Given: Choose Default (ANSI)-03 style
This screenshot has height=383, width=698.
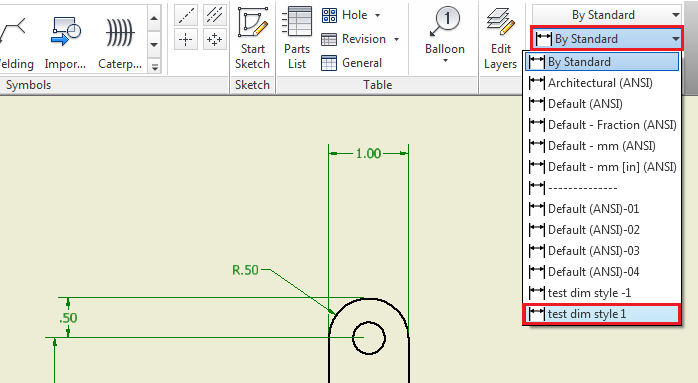Looking at the screenshot, I should pos(602,251).
